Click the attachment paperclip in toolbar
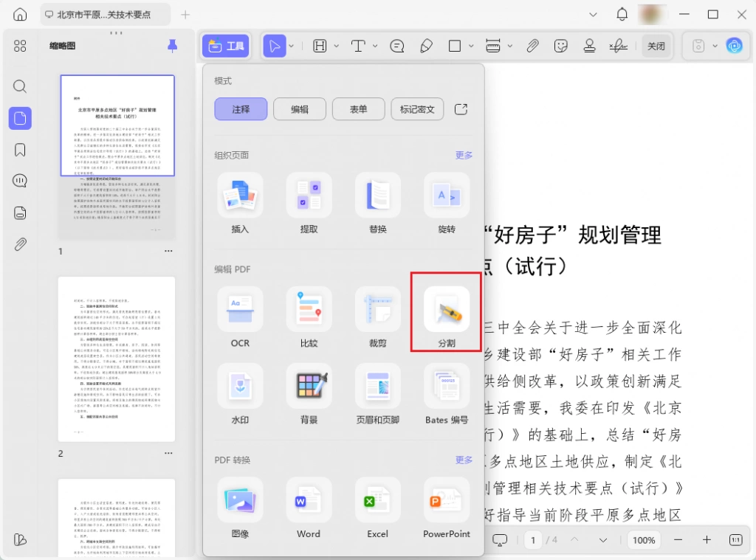Image resolution: width=756 pixels, height=560 pixels. (x=532, y=46)
